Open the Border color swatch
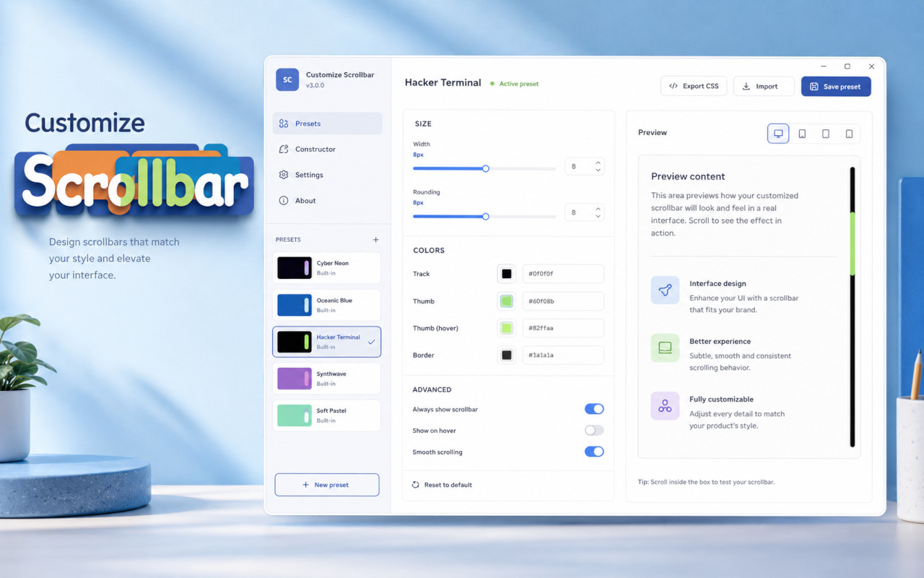This screenshot has height=578, width=924. coord(507,355)
